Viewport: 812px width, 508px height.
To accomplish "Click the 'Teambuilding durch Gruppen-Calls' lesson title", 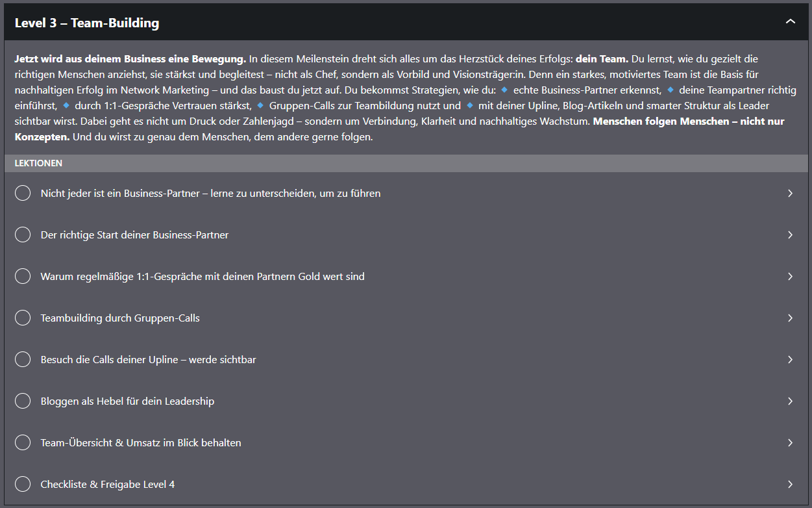I will point(120,318).
